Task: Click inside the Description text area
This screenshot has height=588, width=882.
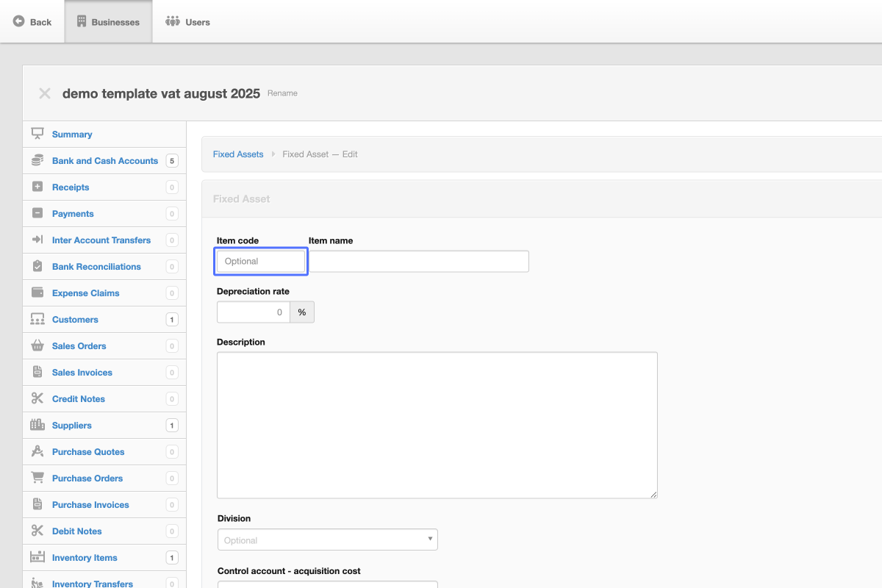Action: click(x=437, y=425)
